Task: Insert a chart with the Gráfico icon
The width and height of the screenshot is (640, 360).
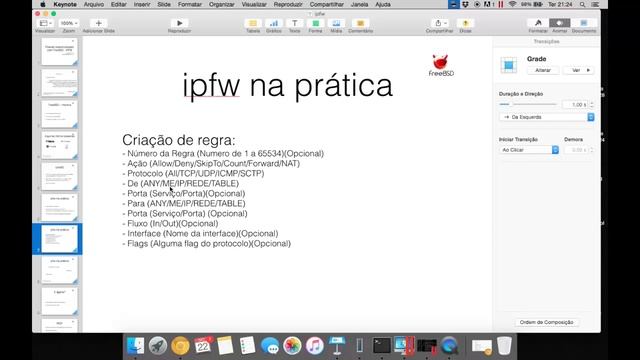Action: pyautogui.click(x=274, y=23)
